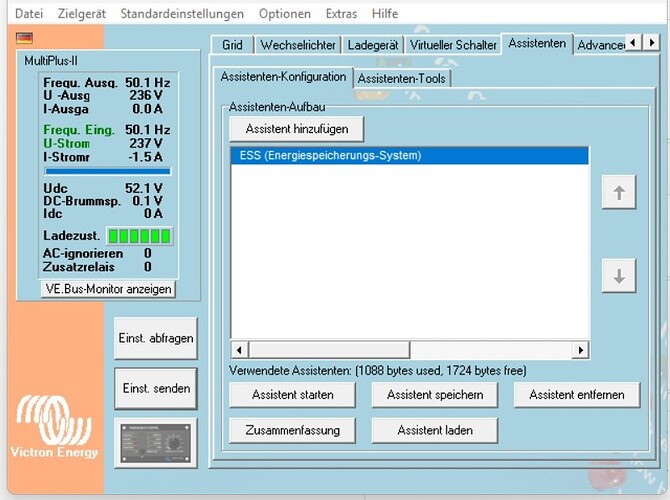Image resolution: width=670 pixels, height=500 pixels.
Task: Select the Assistenten-Konfiguration subtab
Action: [x=283, y=77]
